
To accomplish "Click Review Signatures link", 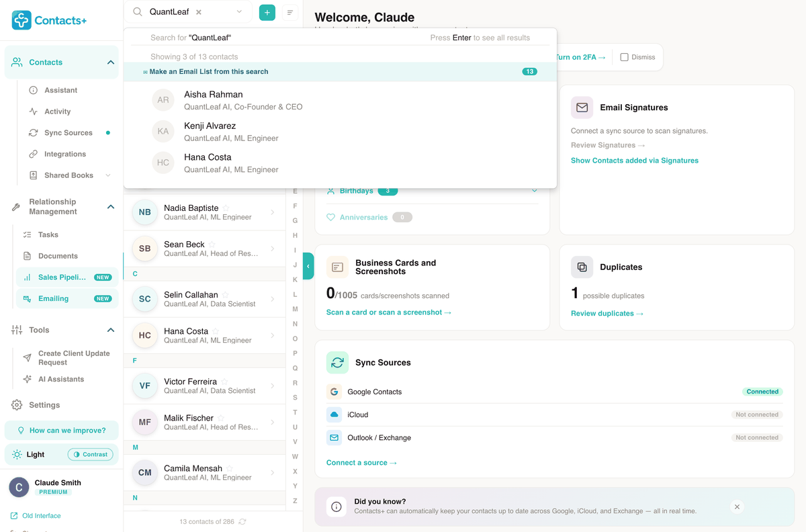I will click(608, 145).
